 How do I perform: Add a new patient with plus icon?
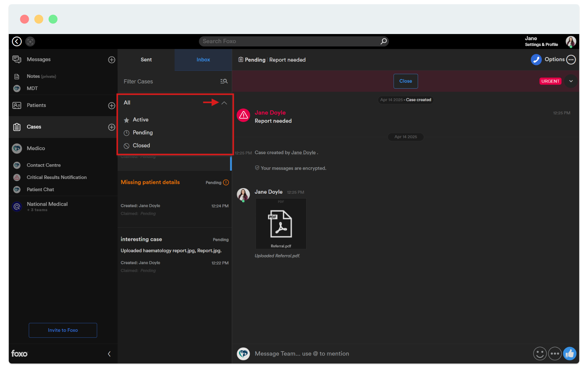pos(112,106)
